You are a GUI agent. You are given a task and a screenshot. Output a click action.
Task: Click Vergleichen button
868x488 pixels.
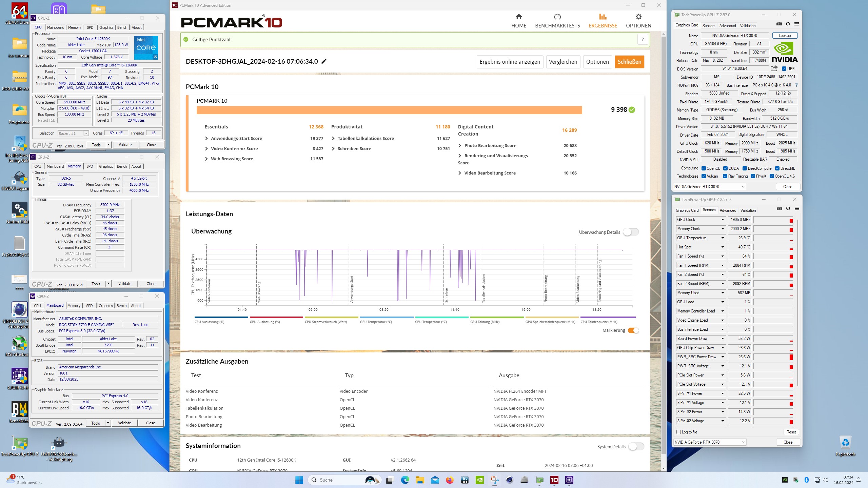(563, 62)
